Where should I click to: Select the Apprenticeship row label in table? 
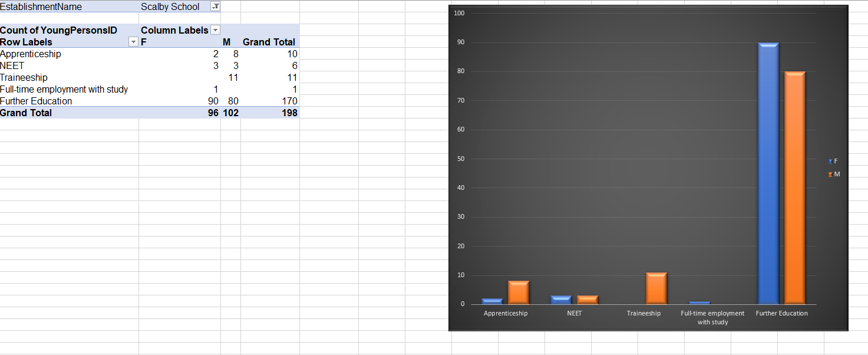[x=70, y=54]
